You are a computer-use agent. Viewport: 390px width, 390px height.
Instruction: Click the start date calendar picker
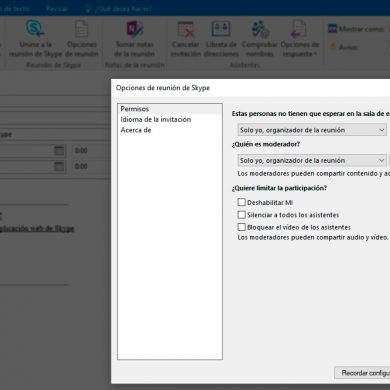coord(59,151)
